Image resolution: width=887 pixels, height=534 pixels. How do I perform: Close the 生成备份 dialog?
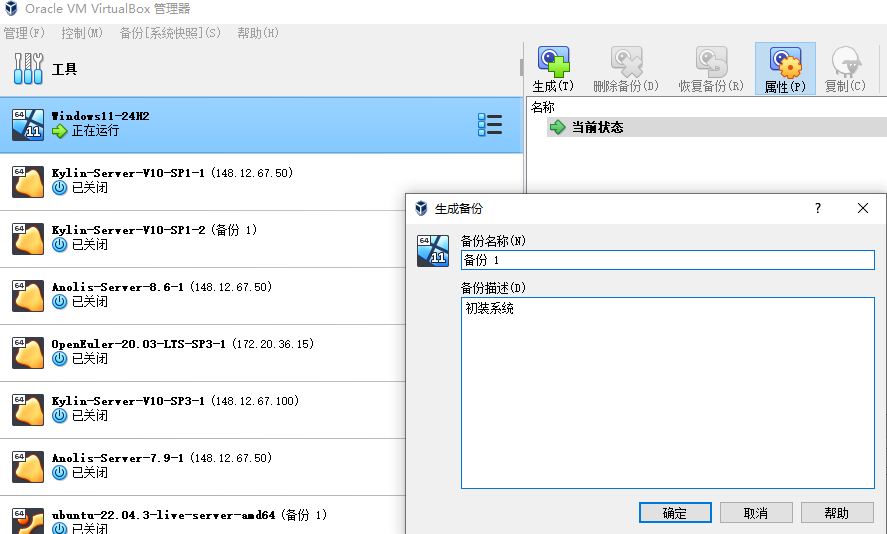pos(863,208)
